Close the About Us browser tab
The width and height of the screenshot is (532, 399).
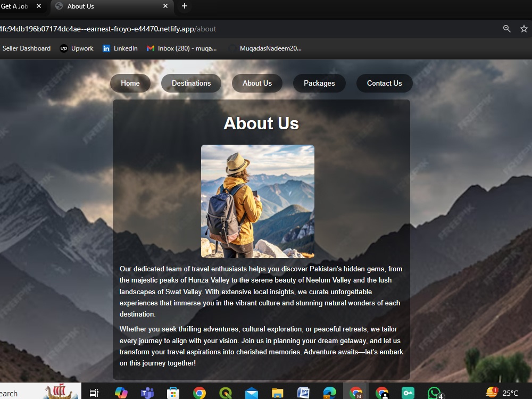(165, 6)
